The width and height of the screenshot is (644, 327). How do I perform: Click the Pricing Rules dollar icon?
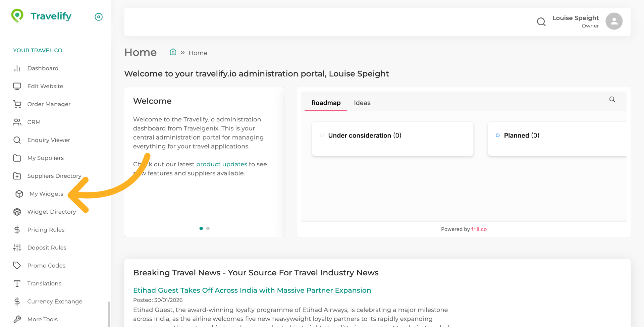coord(17,230)
